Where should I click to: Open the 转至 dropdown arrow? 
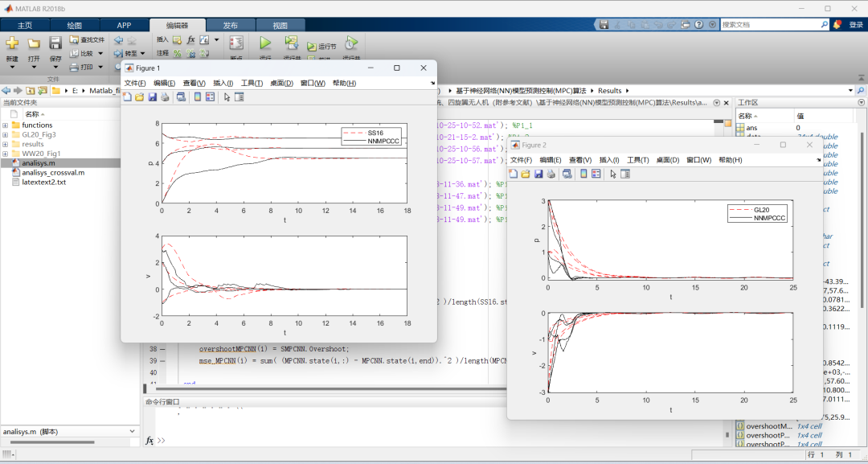(143, 54)
